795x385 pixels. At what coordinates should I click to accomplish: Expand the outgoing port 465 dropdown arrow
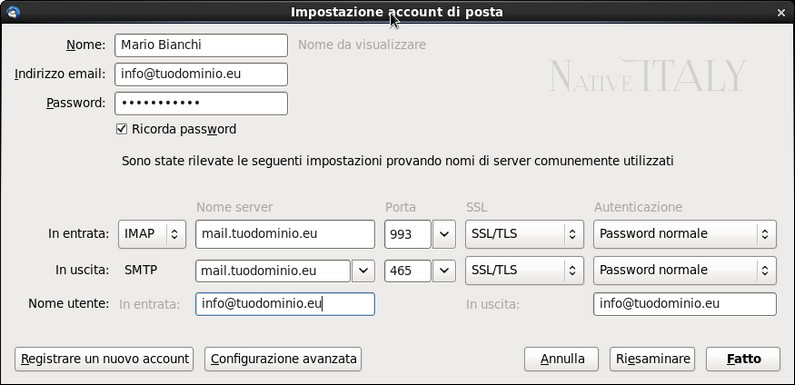point(444,270)
